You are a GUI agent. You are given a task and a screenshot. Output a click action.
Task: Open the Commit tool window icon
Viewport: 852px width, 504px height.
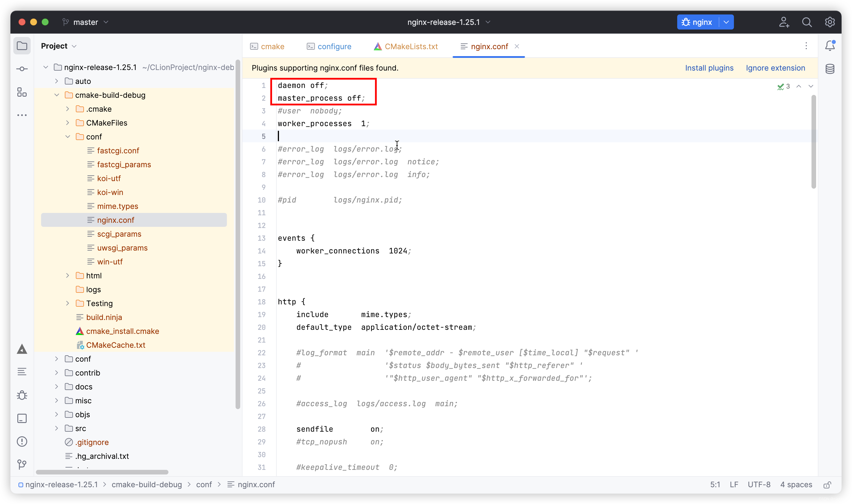pyautogui.click(x=22, y=69)
